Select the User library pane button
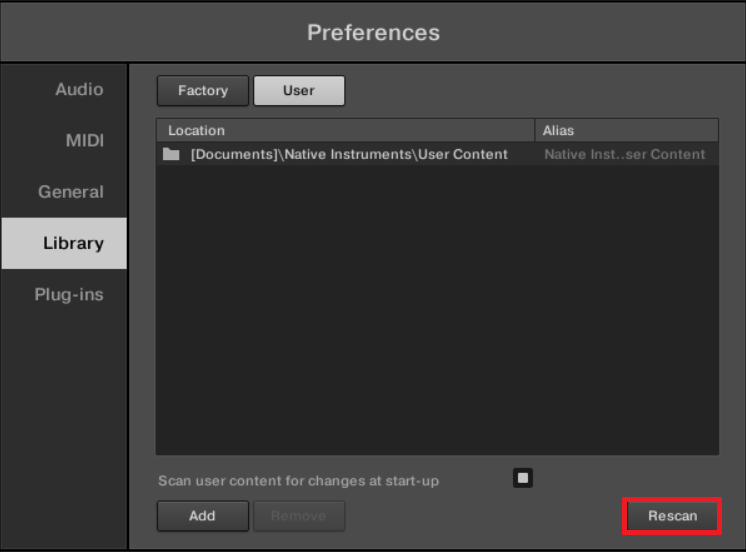Image resolution: width=746 pixels, height=552 pixels. [299, 91]
